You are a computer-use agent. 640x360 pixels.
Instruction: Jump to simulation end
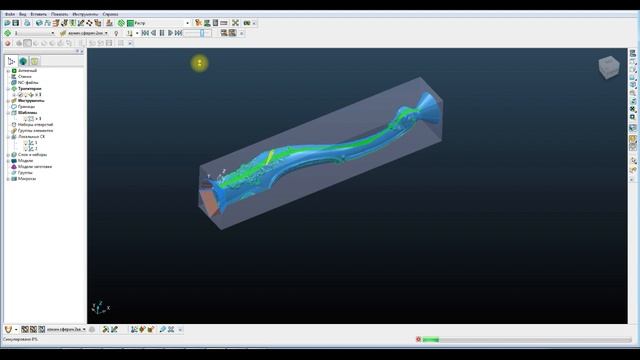[x=178, y=33]
